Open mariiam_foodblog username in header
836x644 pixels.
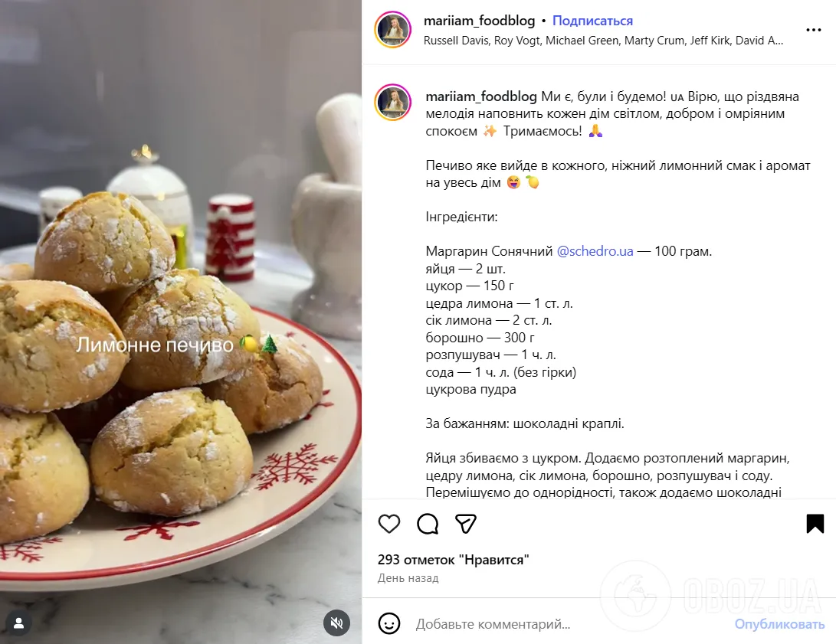pos(479,21)
